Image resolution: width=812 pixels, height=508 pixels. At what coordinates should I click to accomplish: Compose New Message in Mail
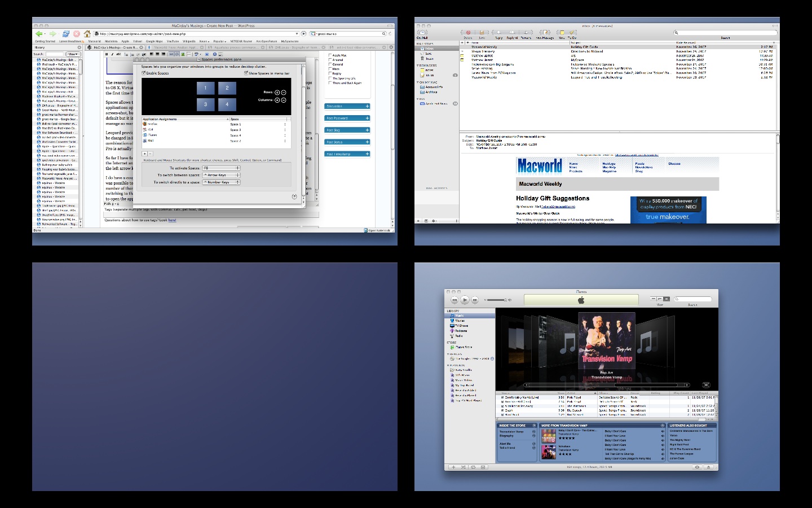tap(545, 33)
